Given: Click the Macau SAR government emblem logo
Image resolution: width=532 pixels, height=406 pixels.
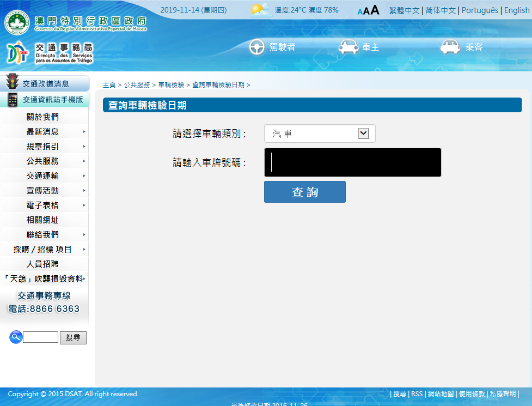Looking at the screenshot, I should 17,22.
